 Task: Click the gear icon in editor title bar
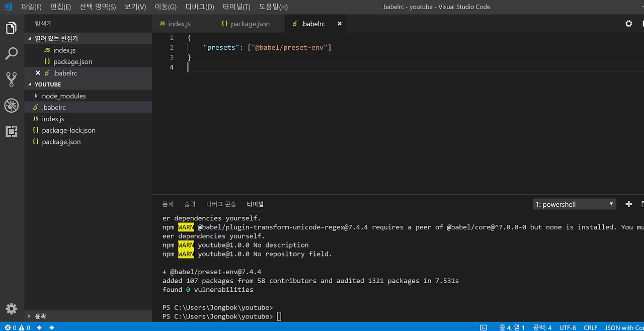628,24
